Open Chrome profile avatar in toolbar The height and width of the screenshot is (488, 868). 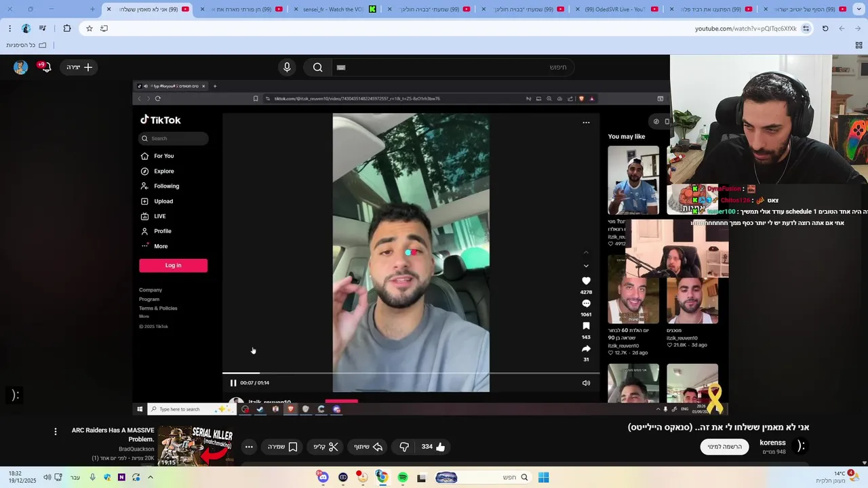(26, 28)
